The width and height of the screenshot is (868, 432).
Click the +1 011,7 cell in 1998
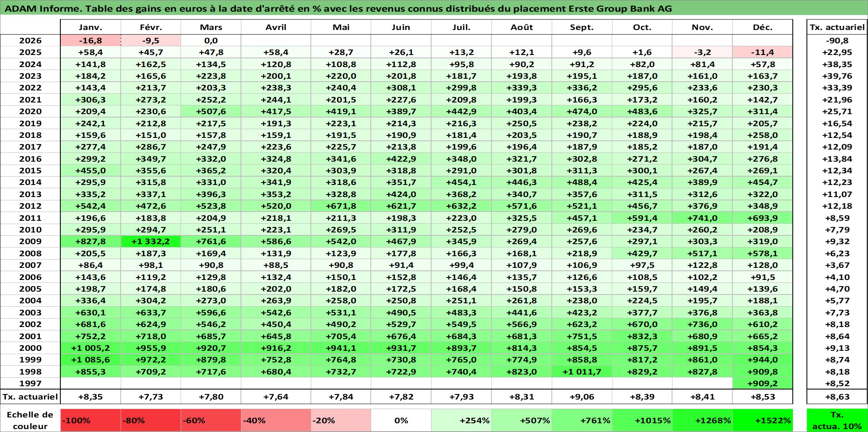tap(582, 372)
